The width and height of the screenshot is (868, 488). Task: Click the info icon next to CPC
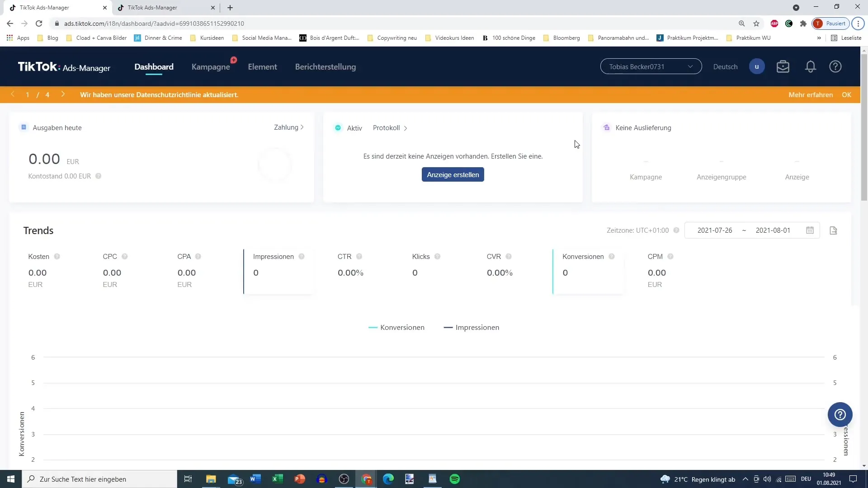point(125,257)
